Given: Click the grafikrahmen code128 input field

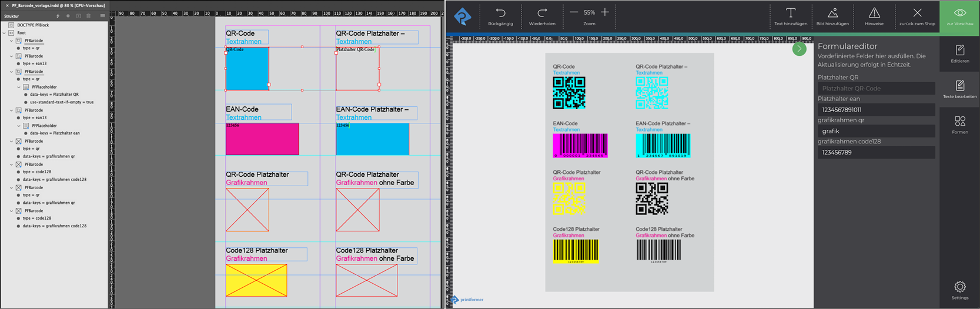Looking at the screenshot, I should point(876,153).
